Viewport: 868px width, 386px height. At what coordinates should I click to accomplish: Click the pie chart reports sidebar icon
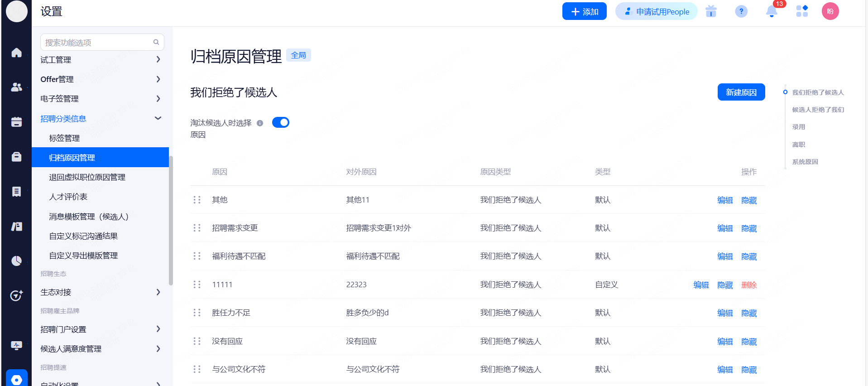16,261
